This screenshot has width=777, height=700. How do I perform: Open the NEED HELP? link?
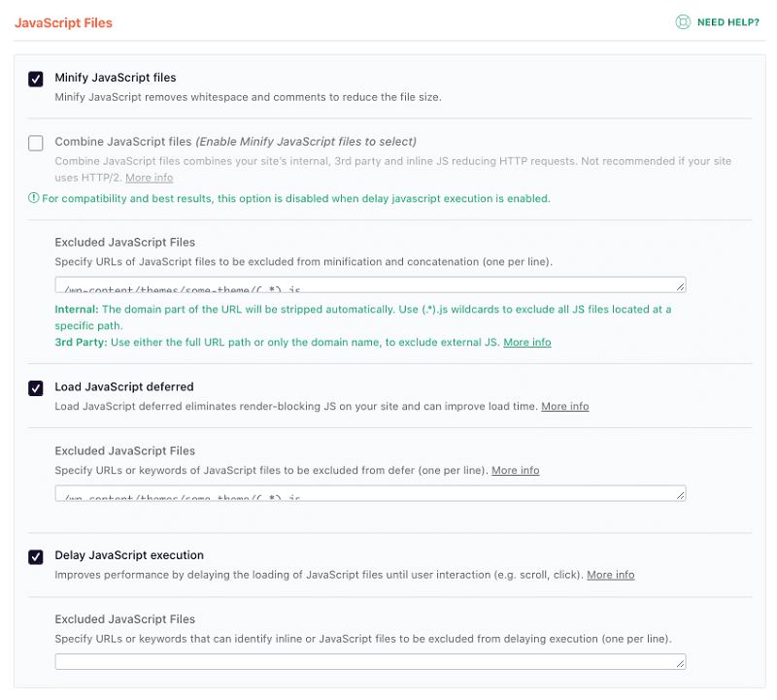click(x=727, y=22)
